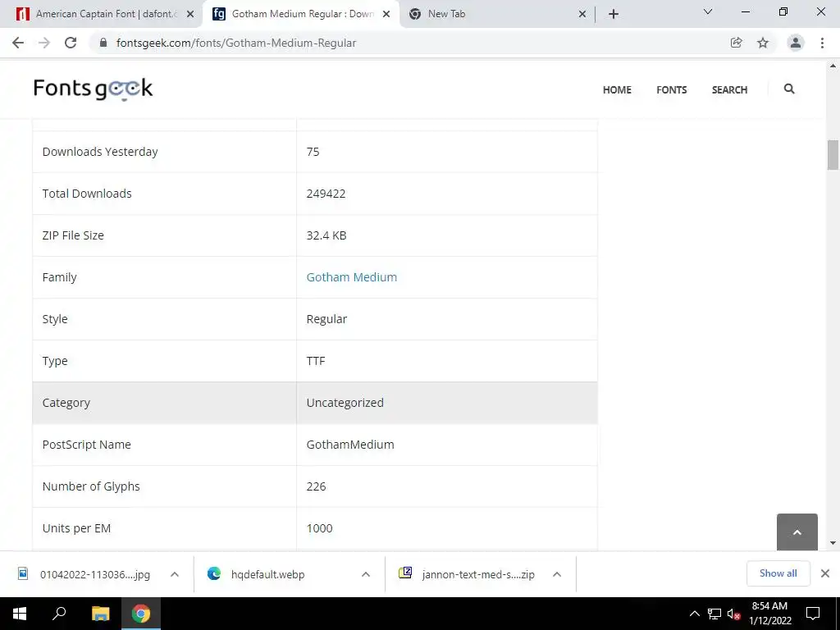Click the Fonts geek logo
Image resolution: width=840 pixels, height=630 pixels.
[x=94, y=89]
